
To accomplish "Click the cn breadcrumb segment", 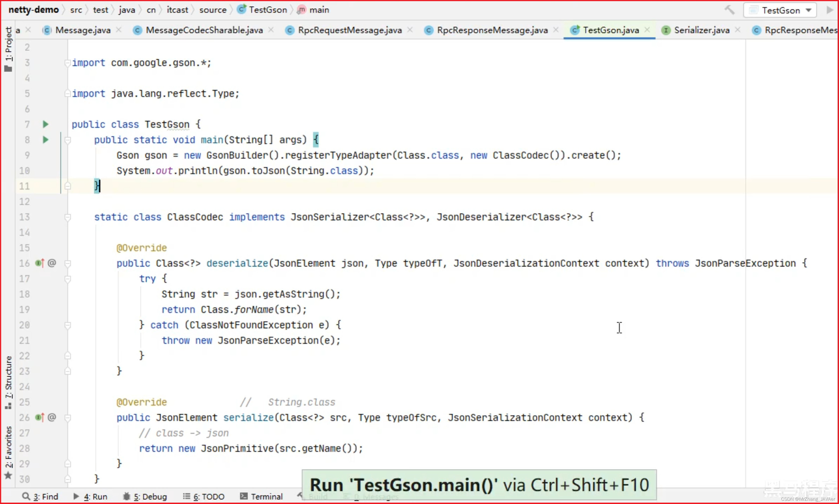I will point(151,10).
